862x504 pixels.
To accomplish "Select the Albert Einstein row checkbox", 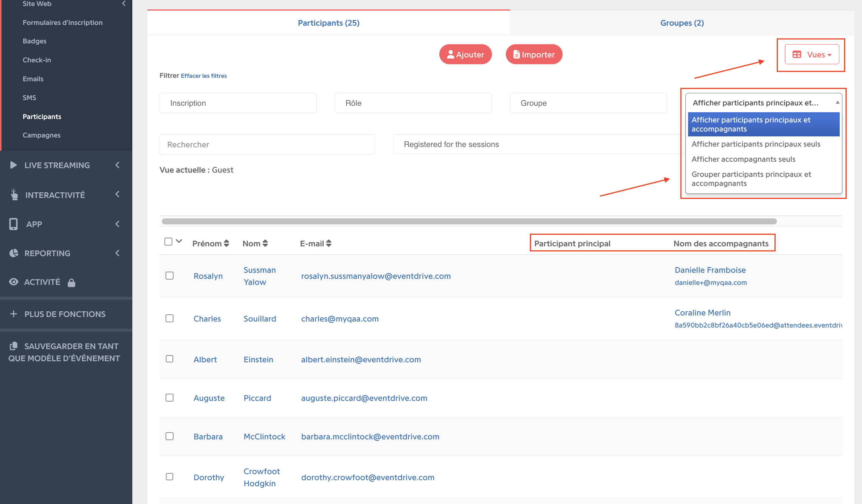I will pyautogui.click(x=169, y=359).
